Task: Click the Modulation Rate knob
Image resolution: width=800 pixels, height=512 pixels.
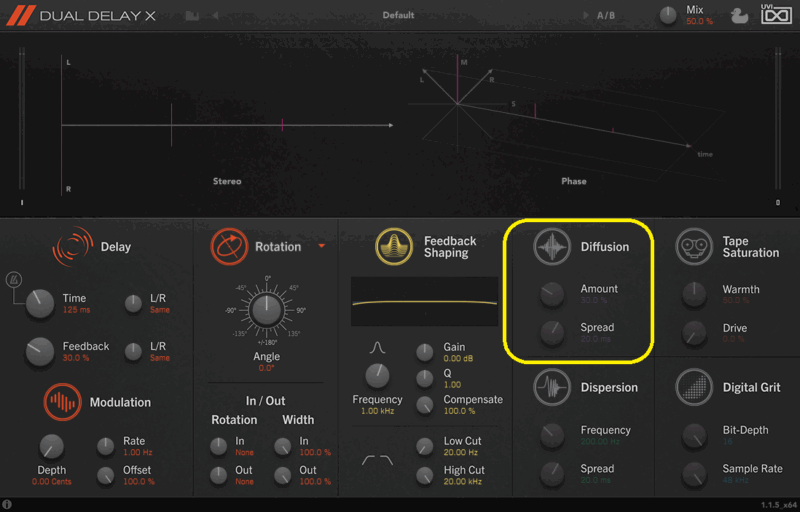Action: click(x=106, y=446)
